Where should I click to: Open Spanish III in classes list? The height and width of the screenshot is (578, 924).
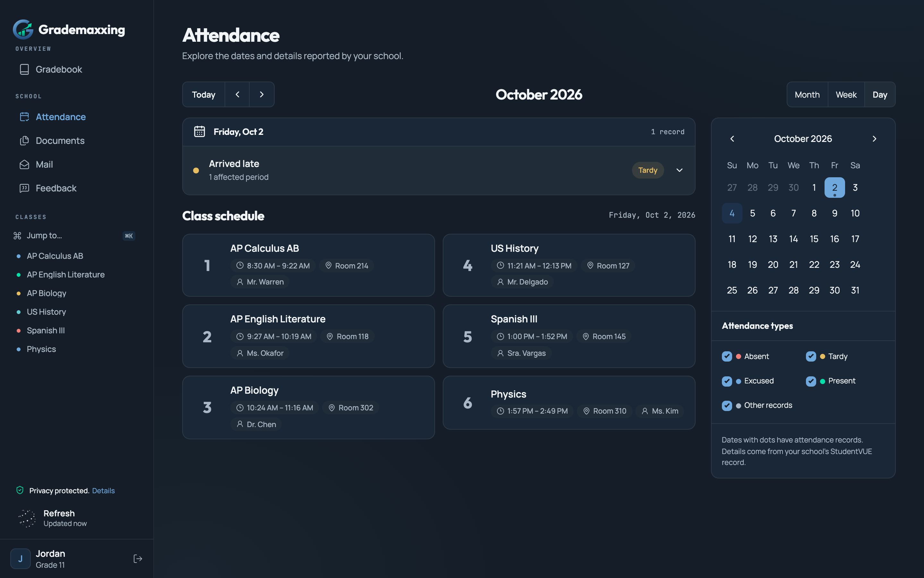tap(46, 330)
